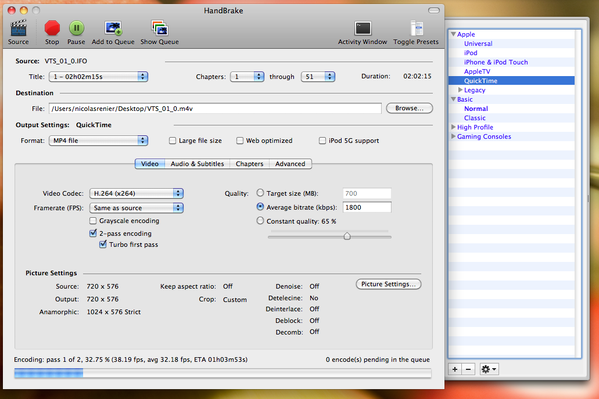Image resolution: width=599 pixels, height=399 pixels.
Task: Open the presets gear action menu
Action: pos(489,369)
